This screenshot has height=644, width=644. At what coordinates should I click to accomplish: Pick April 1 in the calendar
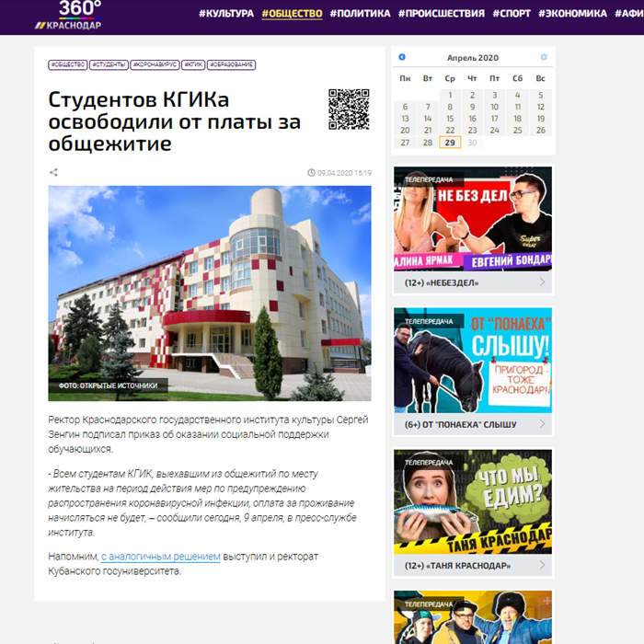(450, 96)
